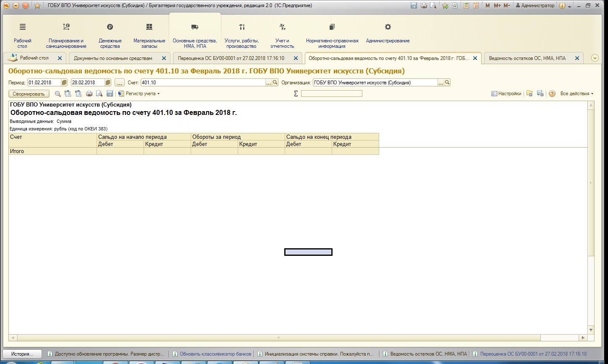Switch to Ведомость остатков ОС, НМА, НПА tab

pos(527,58)
